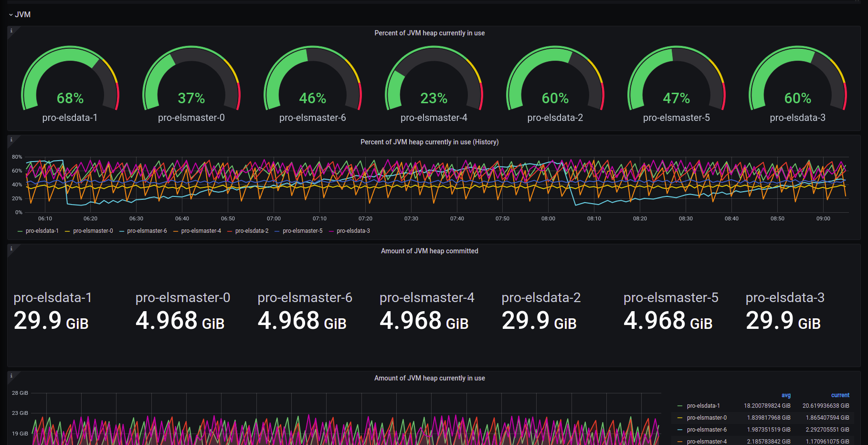
Task: Click the pro-elsmaster-4 23% gauge
Action: click(x=434, y=84)
